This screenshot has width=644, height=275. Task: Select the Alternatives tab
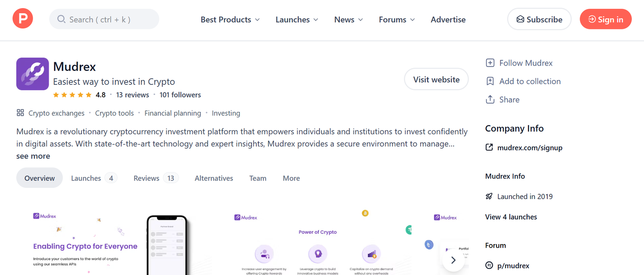coord(214,178)
